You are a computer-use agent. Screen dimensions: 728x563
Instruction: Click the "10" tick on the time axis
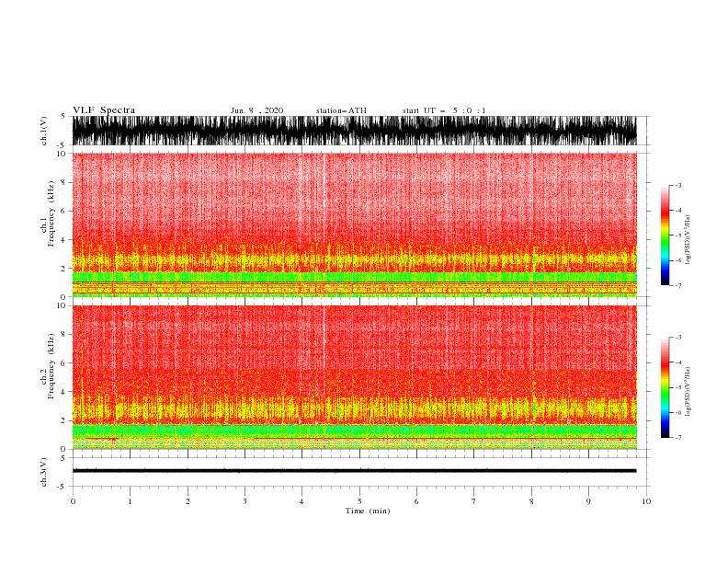click(x=646, y=501)
